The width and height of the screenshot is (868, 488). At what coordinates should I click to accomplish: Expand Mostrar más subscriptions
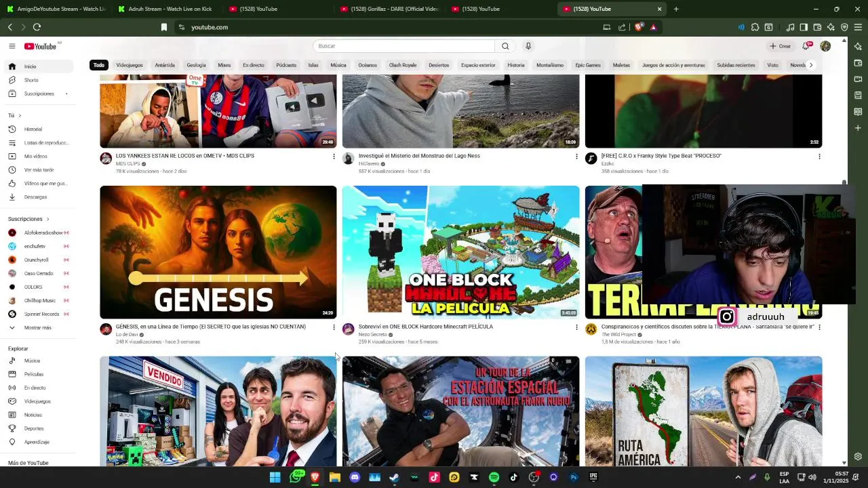tap(39, 327)
